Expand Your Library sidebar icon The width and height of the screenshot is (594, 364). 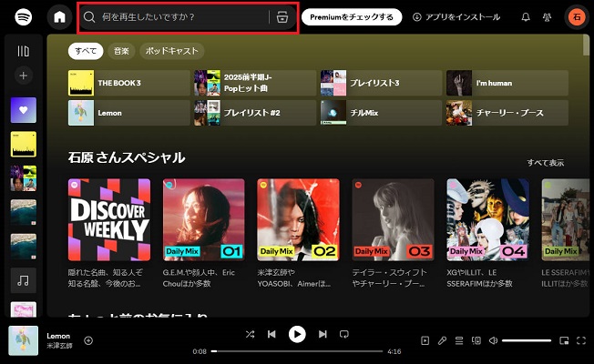pos(24,51)
